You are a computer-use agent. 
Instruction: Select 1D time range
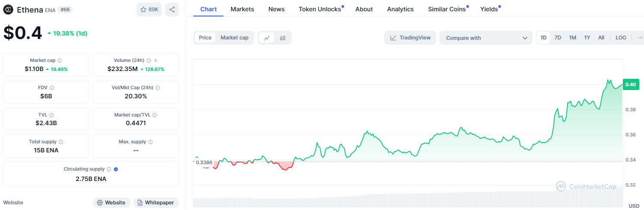click(544, 38)
